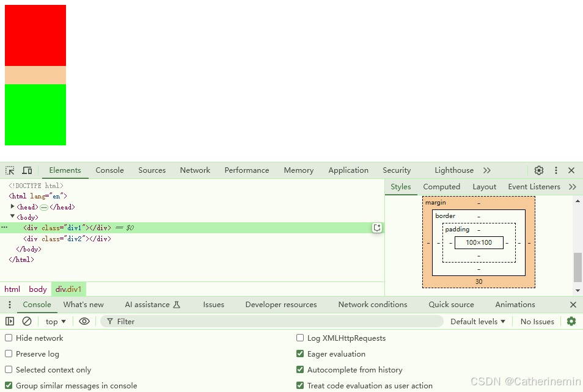Screen dimensions: 583x392
Task: Uncheck Autocomplete from history
Action: click(300, 369)
